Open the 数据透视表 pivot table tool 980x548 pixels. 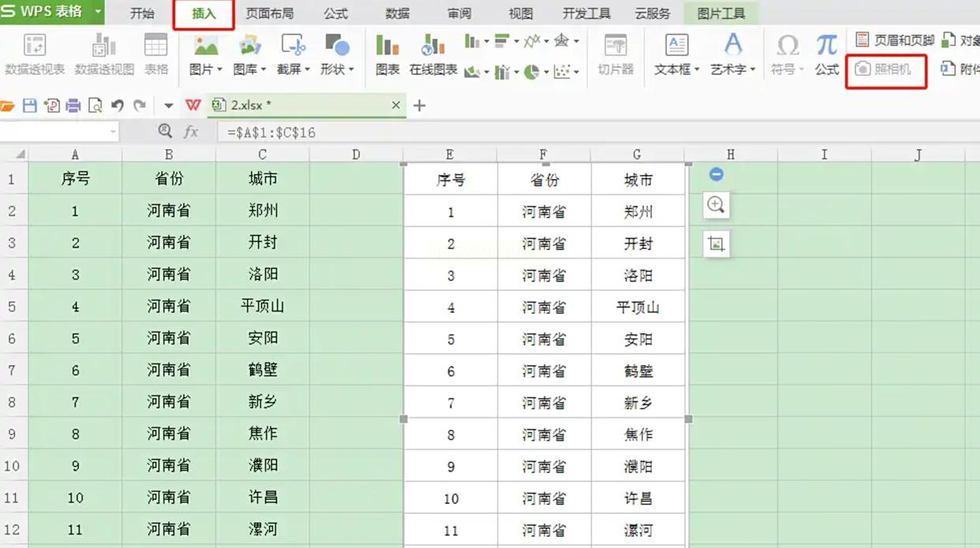(x=35, y=54)
